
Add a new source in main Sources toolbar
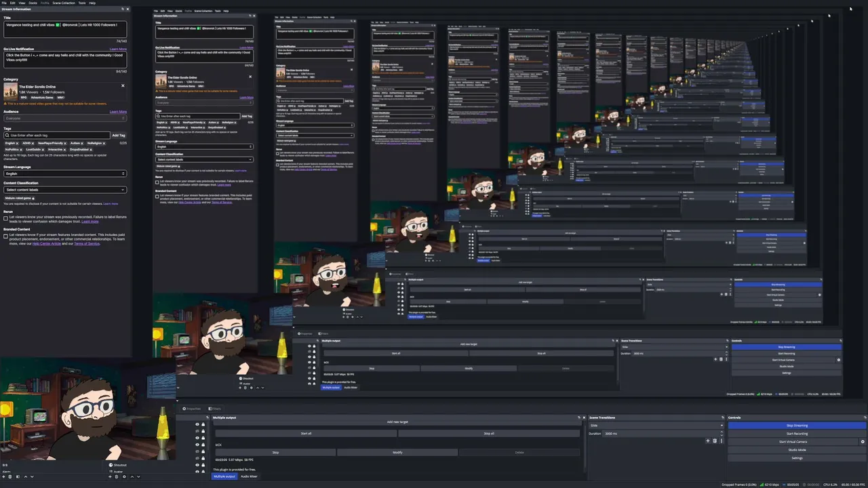coord(110,476)
